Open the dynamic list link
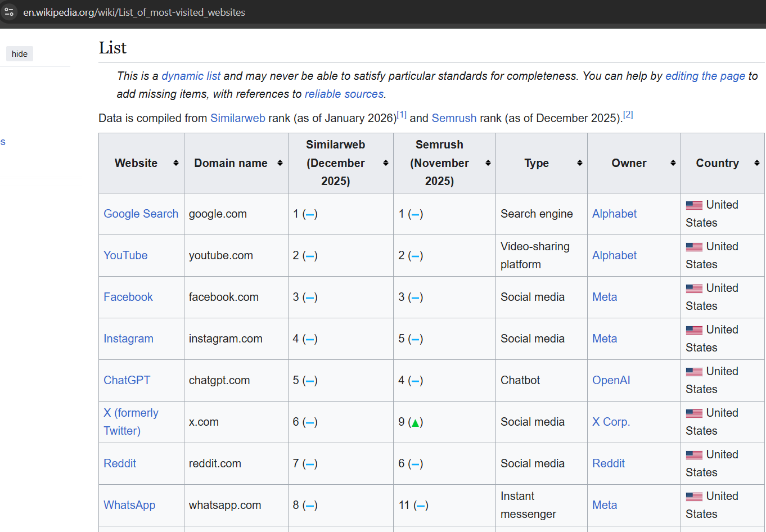The width and height of the screenshot is (766, 532). pos(191,76)
